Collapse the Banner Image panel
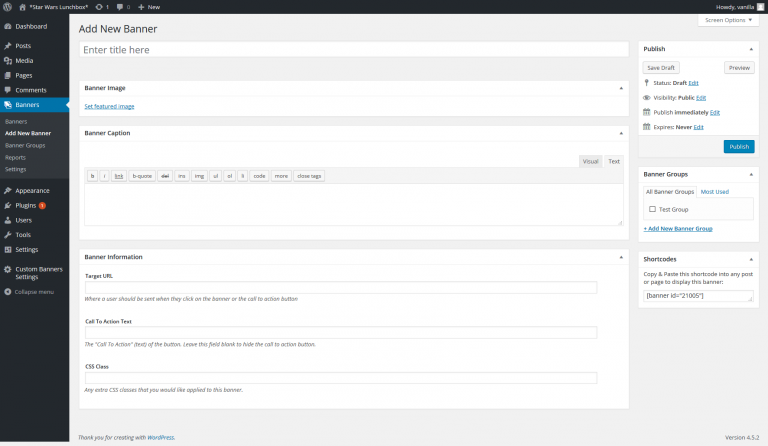 [x=621, y=88]
